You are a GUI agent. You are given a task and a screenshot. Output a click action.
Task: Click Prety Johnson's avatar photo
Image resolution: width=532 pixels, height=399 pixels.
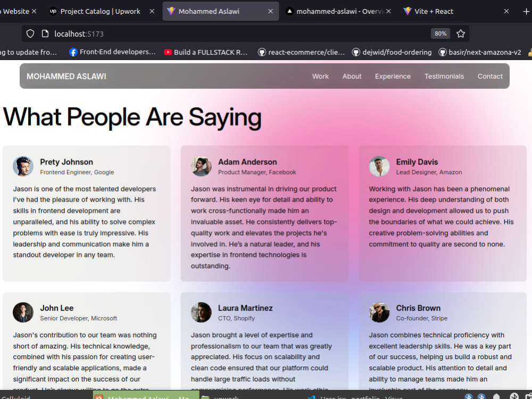23,166
